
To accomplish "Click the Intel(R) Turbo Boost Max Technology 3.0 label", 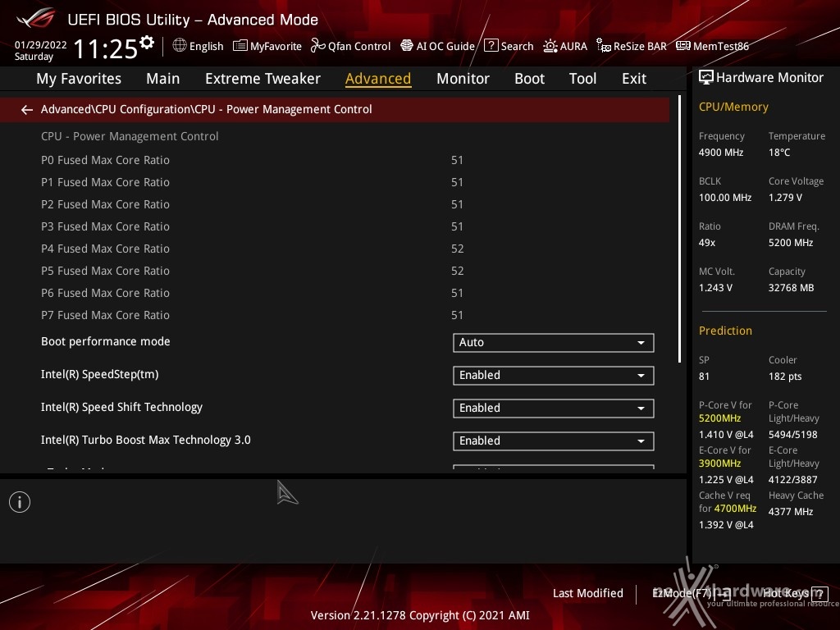I will pos(146,440).
